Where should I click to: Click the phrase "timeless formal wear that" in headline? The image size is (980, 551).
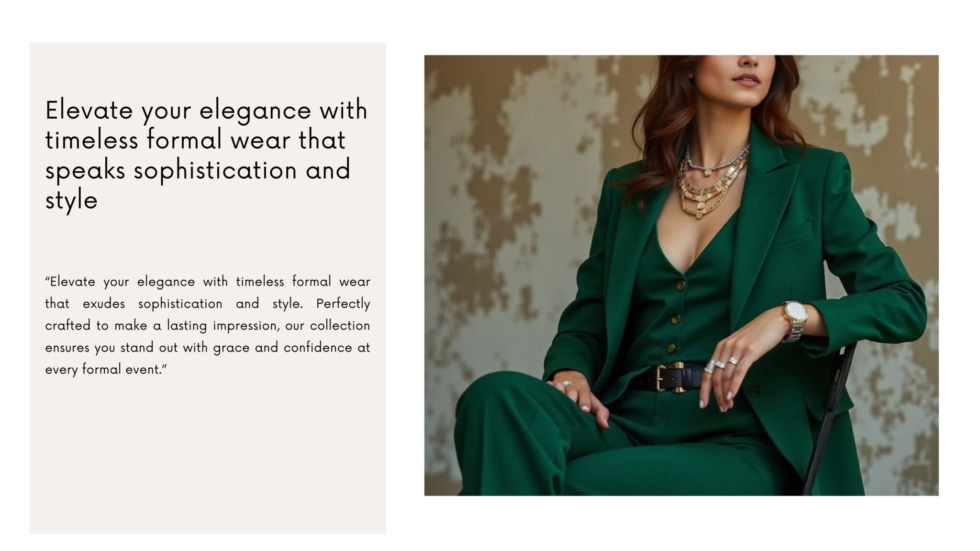pos(195,141)
